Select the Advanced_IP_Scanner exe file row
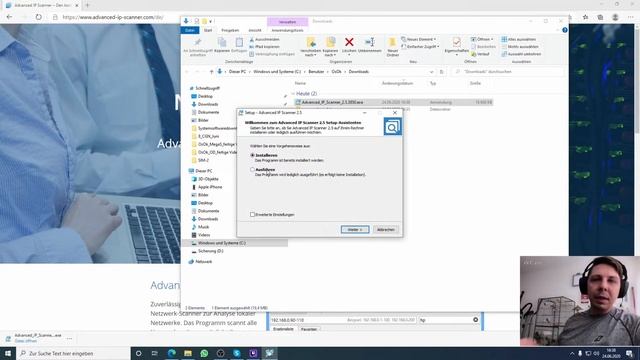Image resolution: width=640 pixels, height=360 pixels. tap(393, 102)
